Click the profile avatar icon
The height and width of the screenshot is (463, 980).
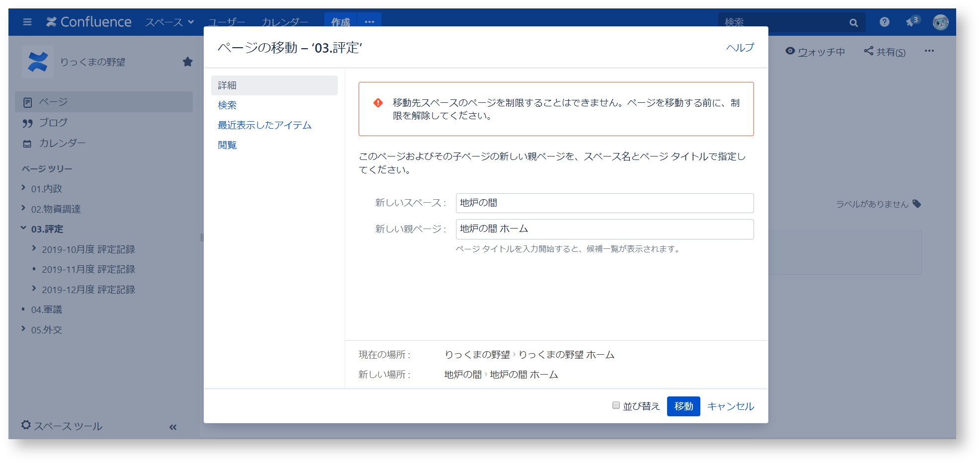click(941, 22)
